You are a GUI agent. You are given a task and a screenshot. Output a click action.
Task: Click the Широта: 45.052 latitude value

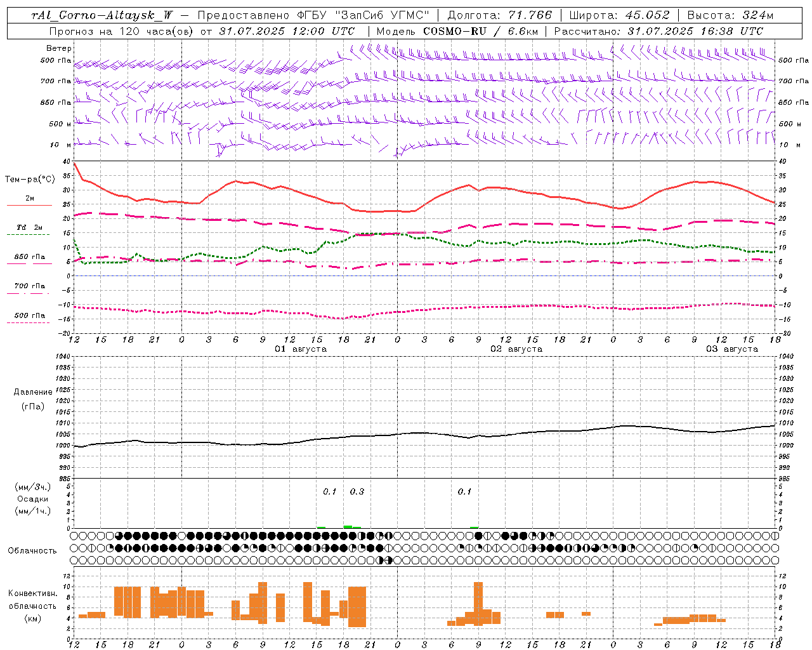[619, 15]
